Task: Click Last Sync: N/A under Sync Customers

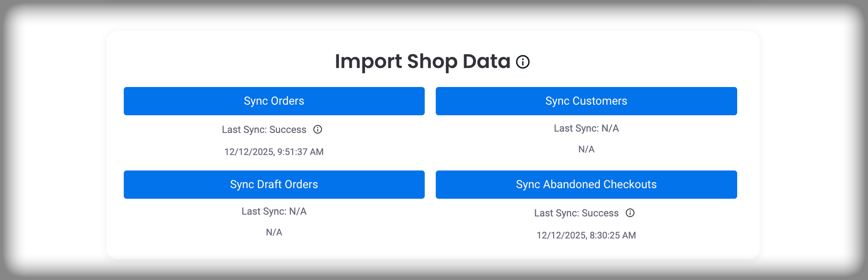Action: [586, 128]
